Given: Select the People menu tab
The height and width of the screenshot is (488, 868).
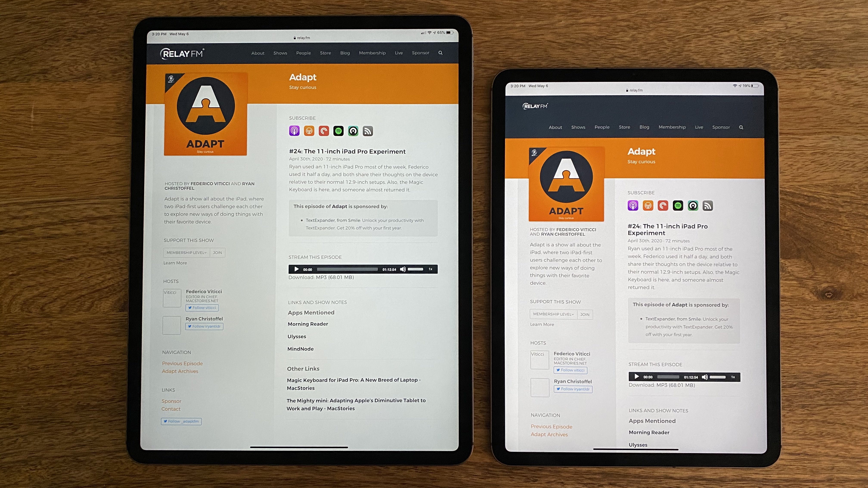Looking at the screenshot, I should pos(304,53).
